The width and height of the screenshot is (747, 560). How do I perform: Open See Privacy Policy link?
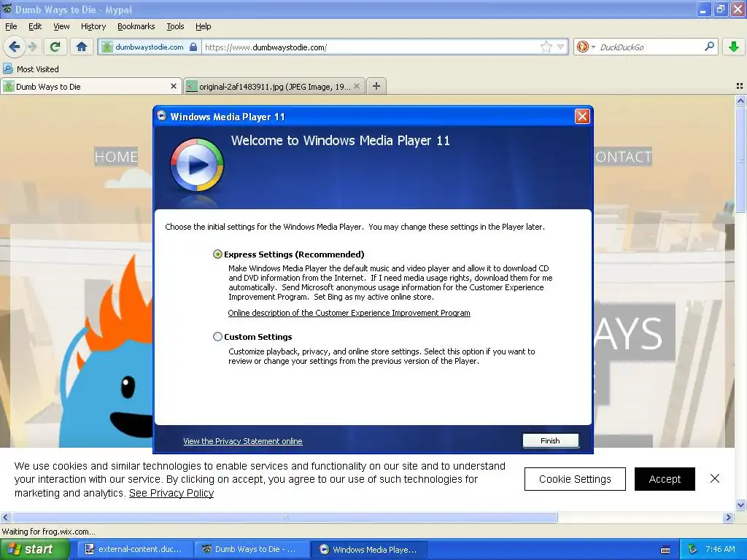pos(171,493)
